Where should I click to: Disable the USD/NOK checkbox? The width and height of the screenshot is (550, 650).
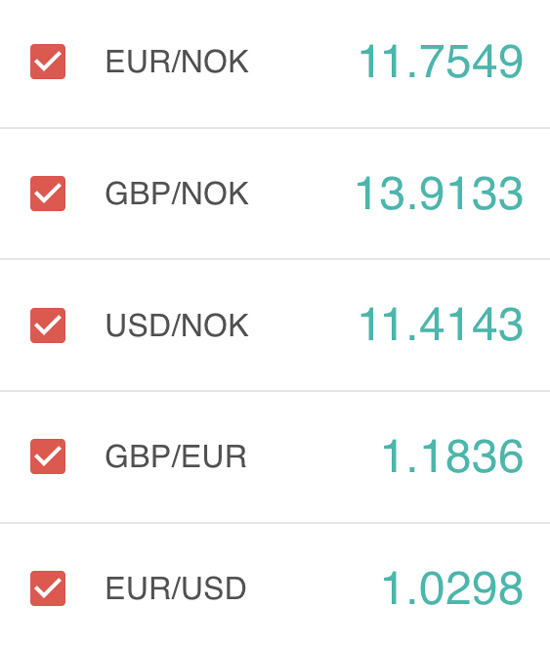pos(48,325)
